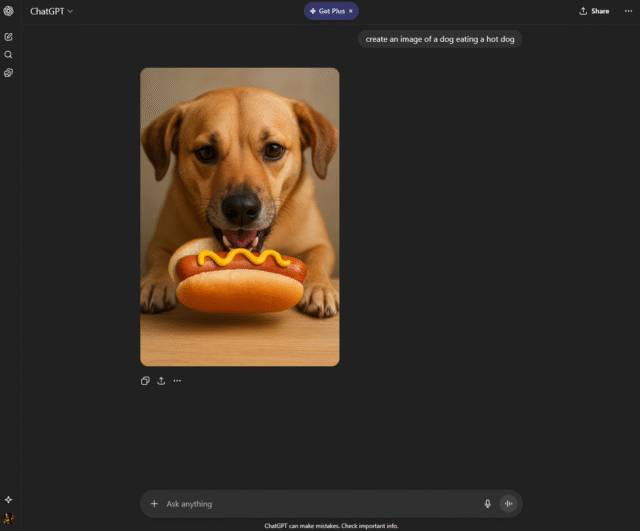Viewport: 640px width, 531px height.
Task: Click the microphone dictate button
Action: coord(488,504)
